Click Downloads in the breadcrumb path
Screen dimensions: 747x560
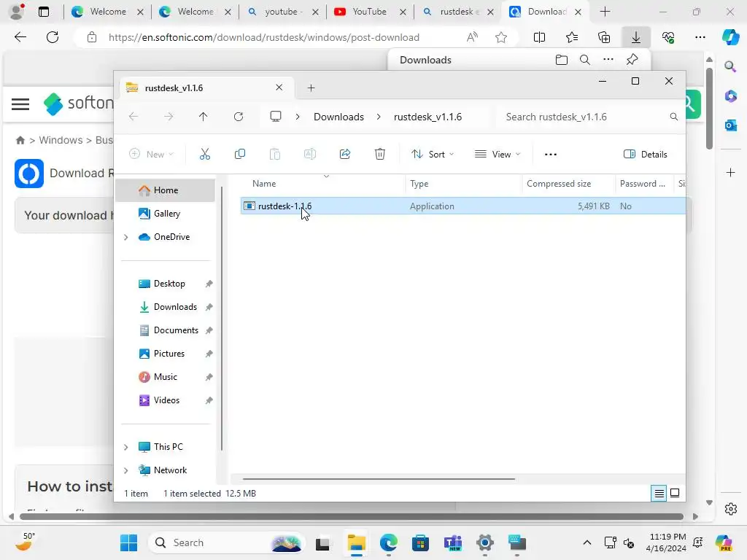click(x=338, y=117)
